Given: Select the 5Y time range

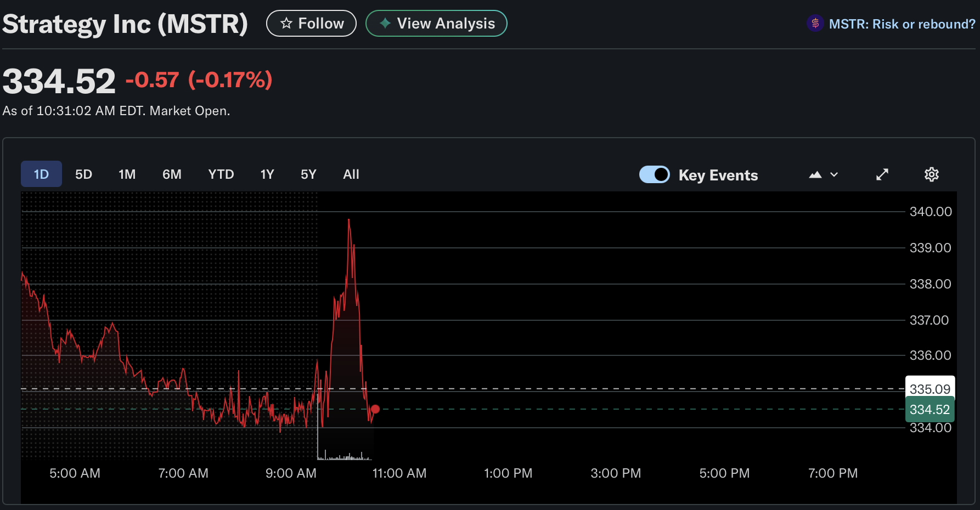Looking at the screenshot, I should [308, 174].
